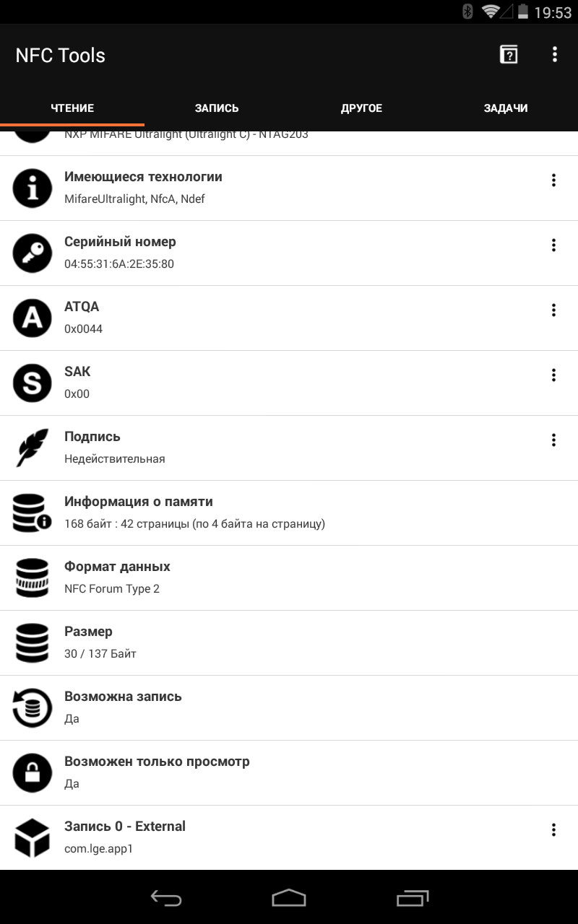Viewport: 578px width, 924px height.
Task: Tap the feather icon next to Подпись
Action: (x=33, y=448)
